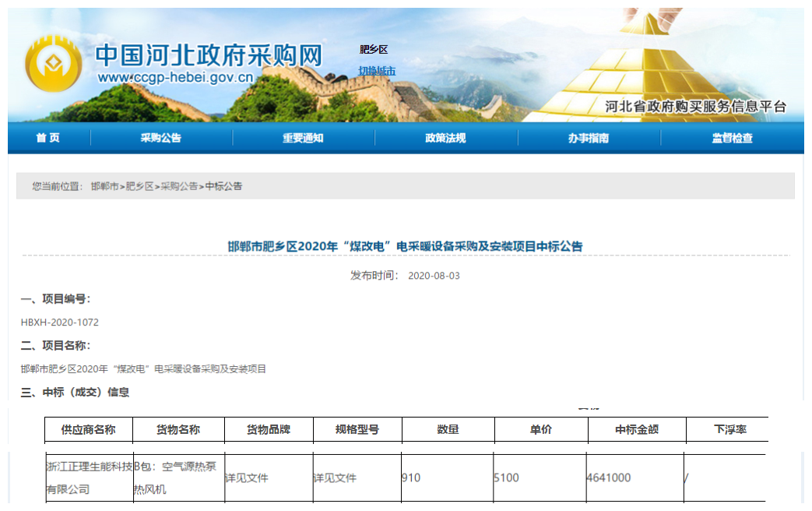The height and width of the screenshot is (511, 812).
Task: Click the 中标金额 column header
Action: (x=636, y=429)
